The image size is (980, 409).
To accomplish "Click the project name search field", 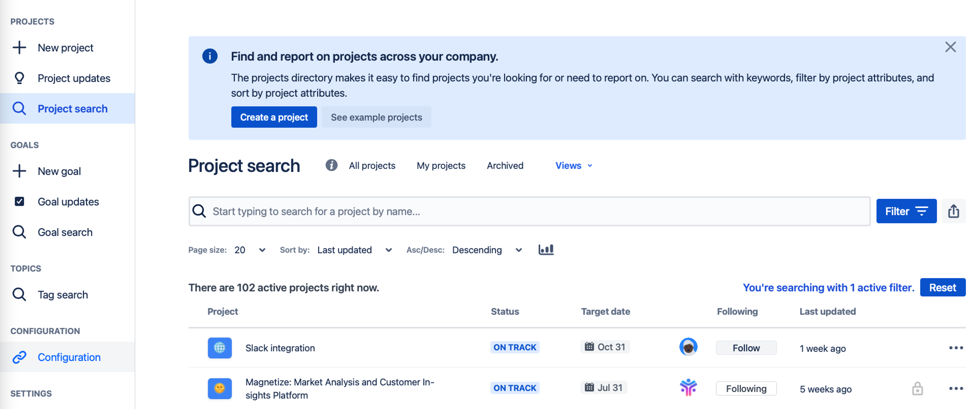I will coord(529,211).
